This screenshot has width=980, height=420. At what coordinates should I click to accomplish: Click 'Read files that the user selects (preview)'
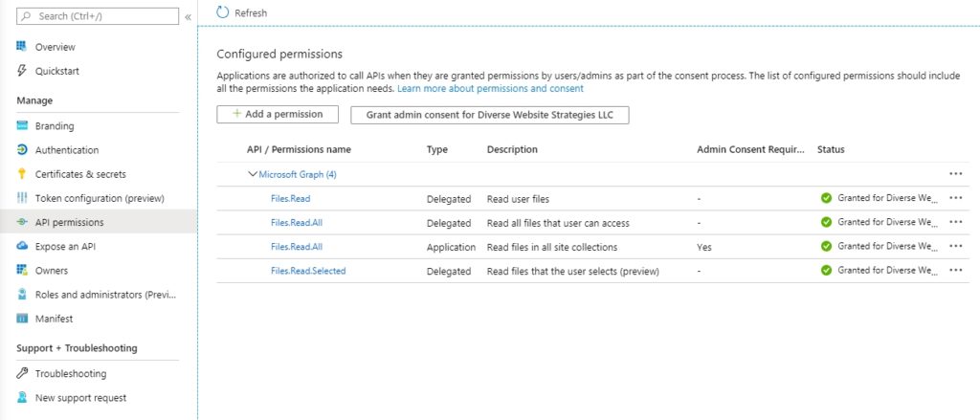[573, 272]
